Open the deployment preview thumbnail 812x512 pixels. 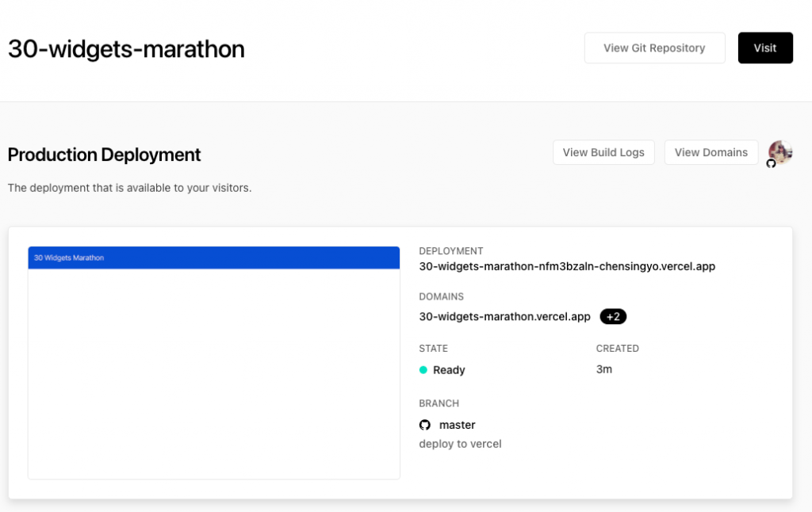(x=214, y=362)
